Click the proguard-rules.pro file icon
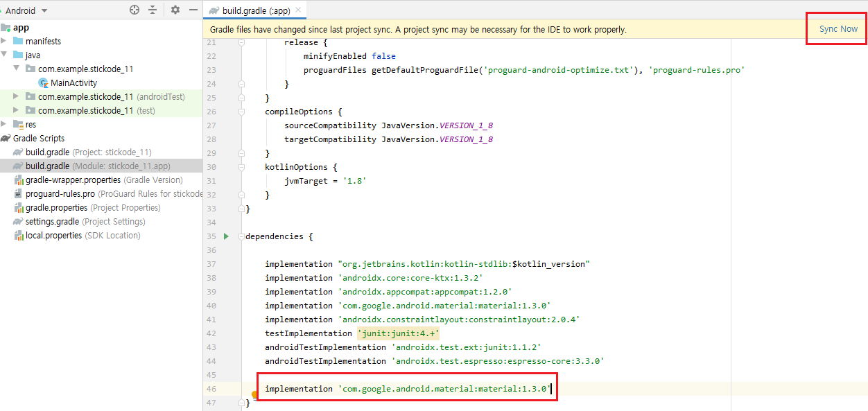The height and width of the screenshot is (411, 868). pos(18,194)
